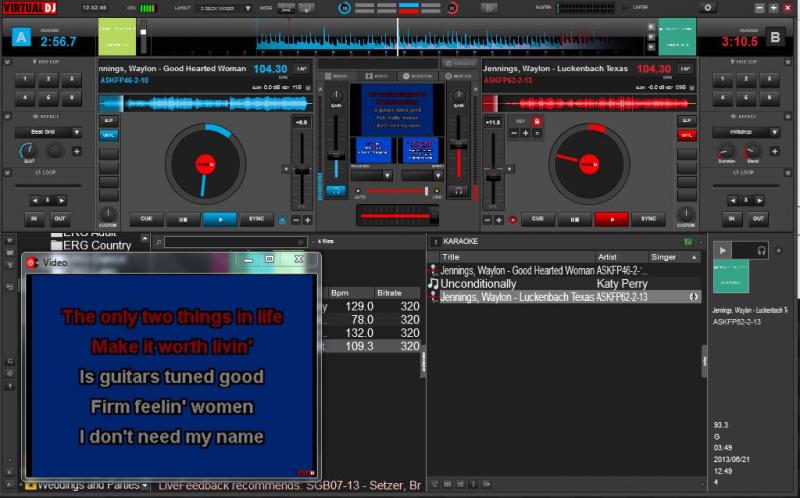The image size is (800, 498).
Task: Switch the center panel to the MIXER tab
Action: [336, 76]
